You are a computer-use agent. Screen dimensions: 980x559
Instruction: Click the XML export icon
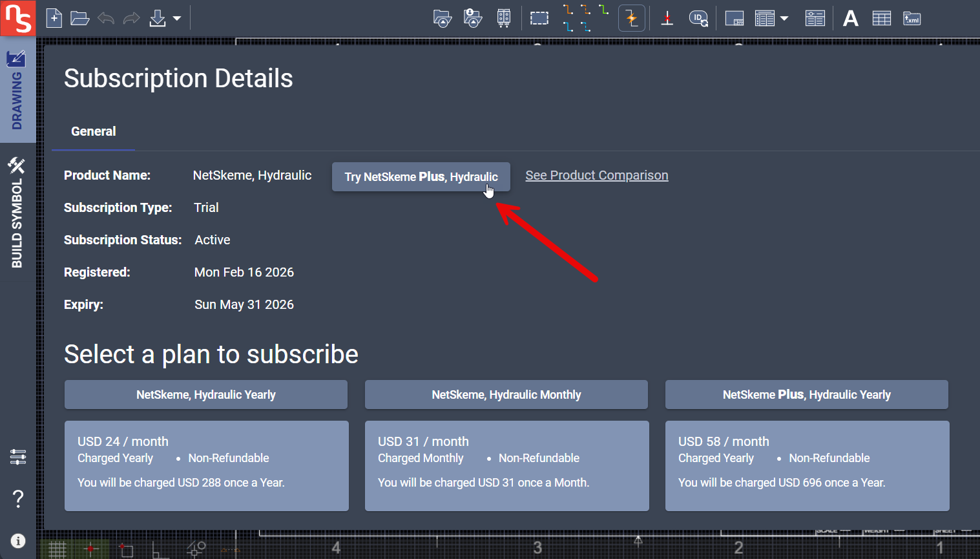point(912,18)
